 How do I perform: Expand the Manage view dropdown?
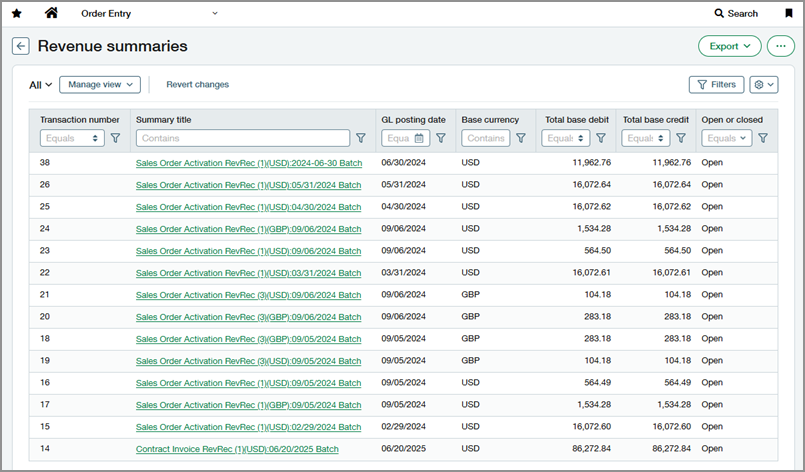[x=99, y=85]
